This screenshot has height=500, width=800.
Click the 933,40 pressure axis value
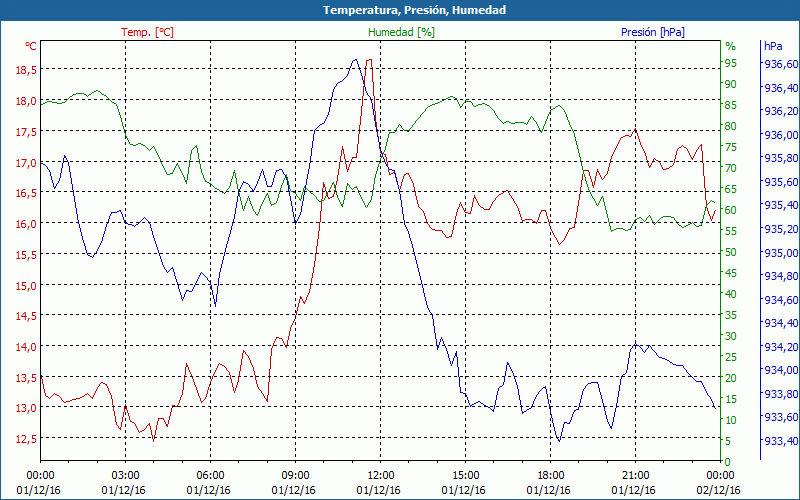point(781,441)
